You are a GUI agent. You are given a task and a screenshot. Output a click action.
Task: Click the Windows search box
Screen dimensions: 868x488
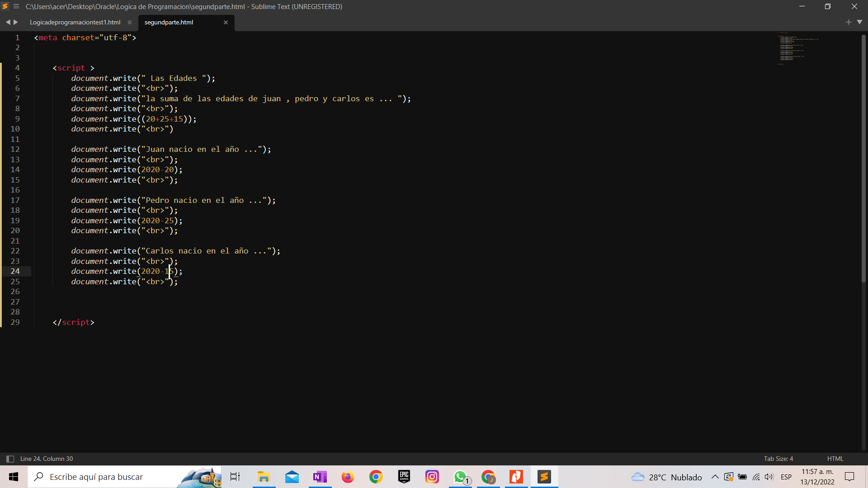pyautogui.click(x=124, y=477)
